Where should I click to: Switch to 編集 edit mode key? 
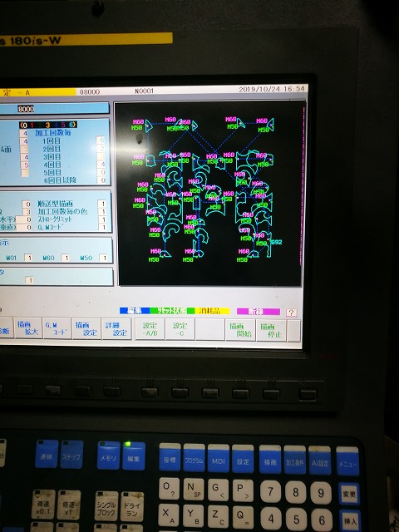tap(134, 456)
